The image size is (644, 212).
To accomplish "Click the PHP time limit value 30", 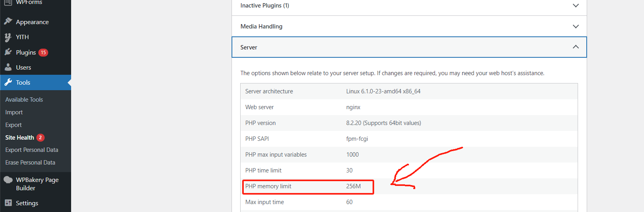I will point(349,170).
